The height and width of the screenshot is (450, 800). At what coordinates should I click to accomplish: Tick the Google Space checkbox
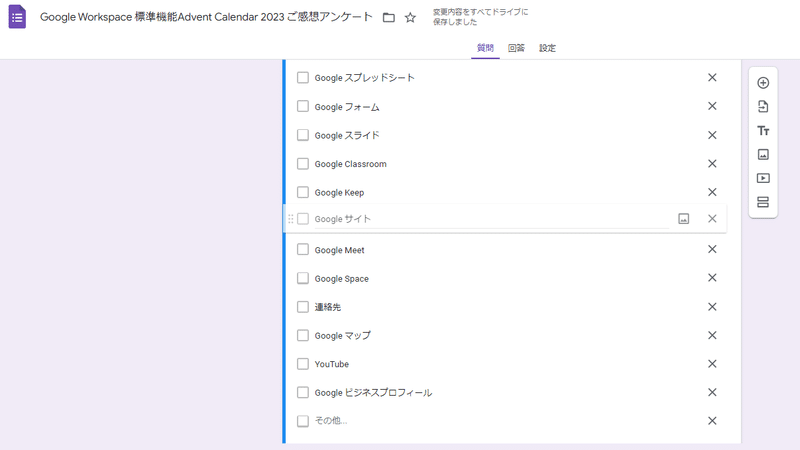303,278
